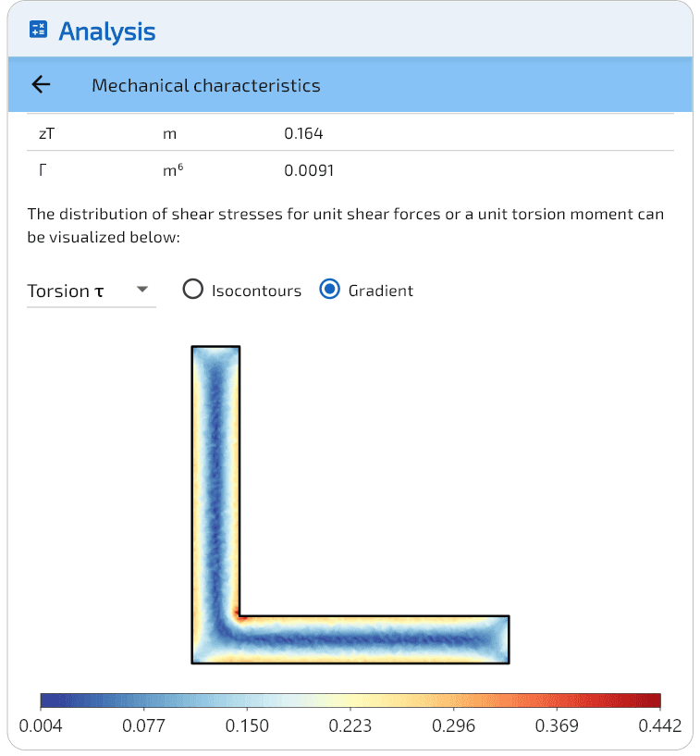This screenshot has width=700, height=756.
Task: Click the 0.223 legend midpoint label
Action: [350, 725]
